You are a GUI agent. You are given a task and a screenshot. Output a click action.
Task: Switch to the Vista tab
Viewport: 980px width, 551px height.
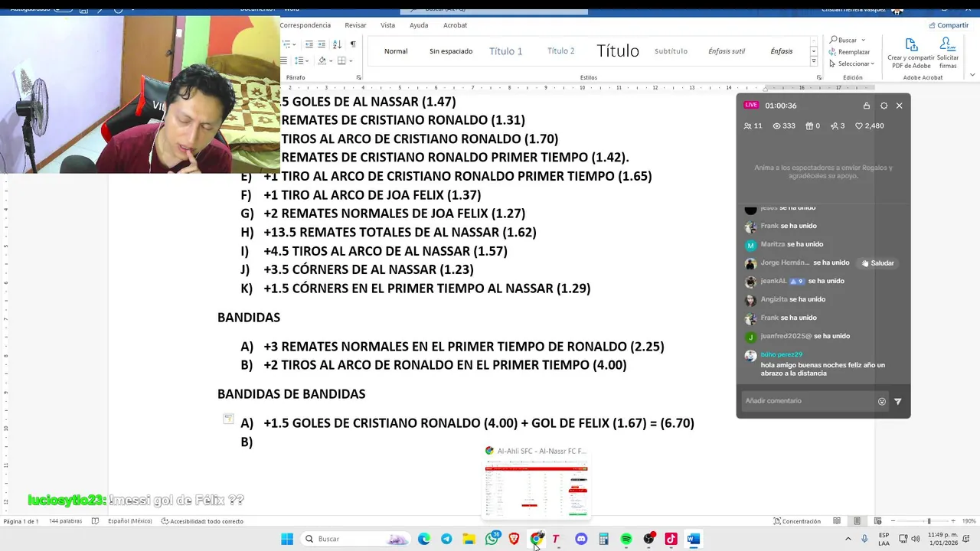click(388, 25)
